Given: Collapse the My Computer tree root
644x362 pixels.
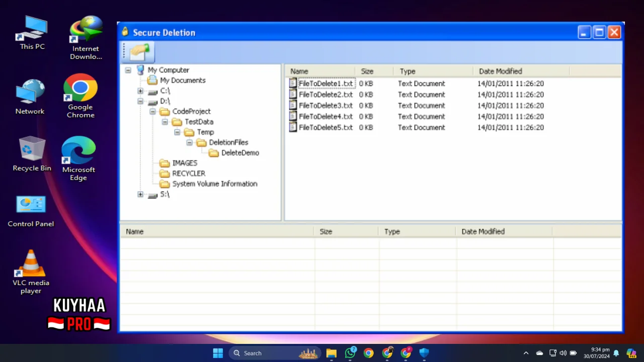Looking at the screenshot, I should coord(128,70).
